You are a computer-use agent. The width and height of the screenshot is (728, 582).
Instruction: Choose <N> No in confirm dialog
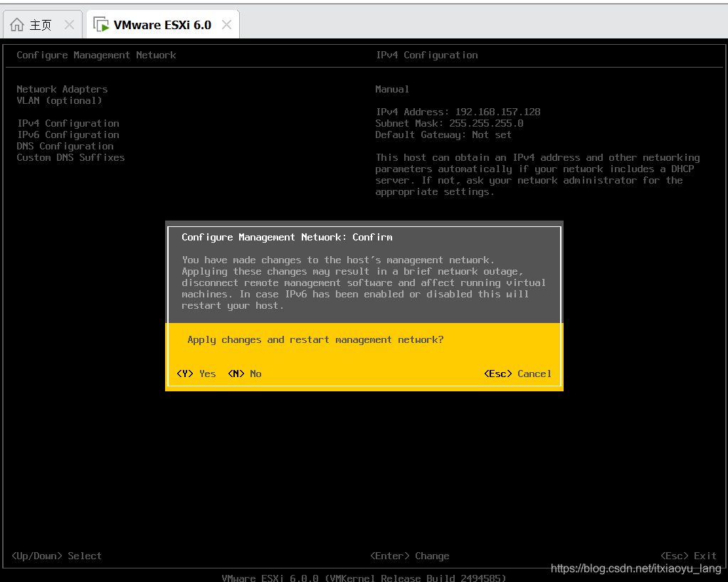(x=245, y=374)
